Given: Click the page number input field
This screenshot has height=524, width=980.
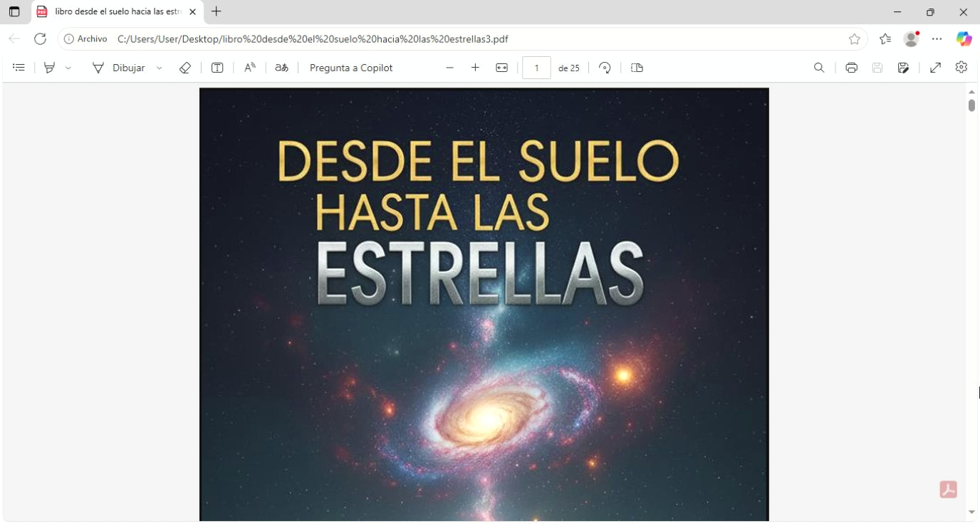Looking at the screenshot, I should (536, 68).
